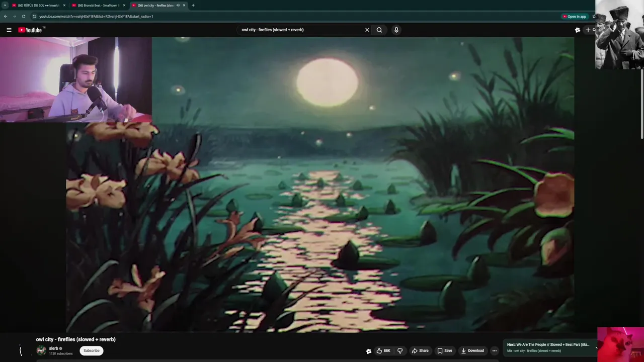The image size is (644, 362).
Task: Close the RÜFÜS DU SOL tab
Action: click(x=64, y=5)
